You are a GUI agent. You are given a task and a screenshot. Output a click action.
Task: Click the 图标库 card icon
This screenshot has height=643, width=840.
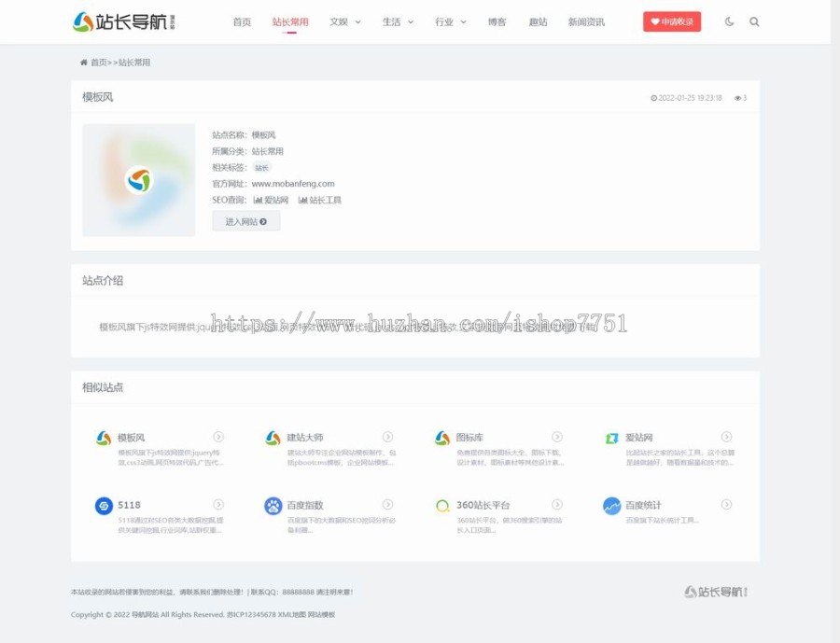pyautogui.click(x=442, y=438)
